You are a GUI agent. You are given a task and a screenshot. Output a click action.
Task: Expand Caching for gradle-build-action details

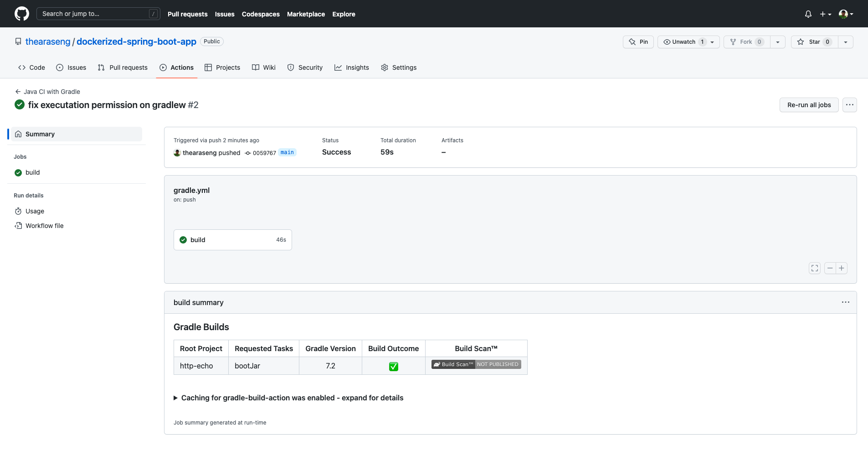point(288,398)
